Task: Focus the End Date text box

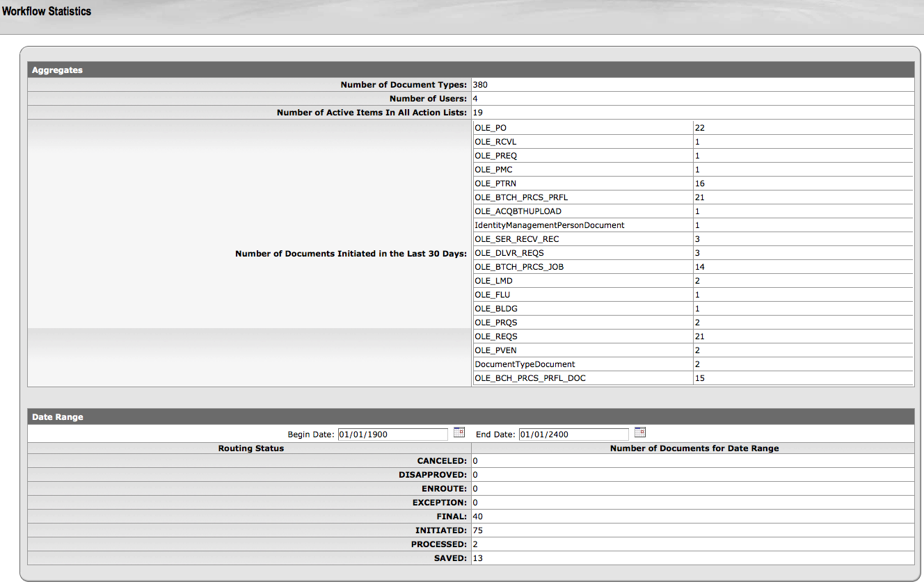Action: click(x=574, y=435)
